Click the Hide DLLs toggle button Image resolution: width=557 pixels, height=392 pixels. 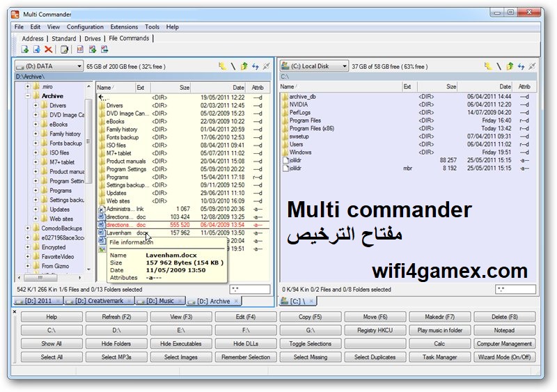(246, 344)
